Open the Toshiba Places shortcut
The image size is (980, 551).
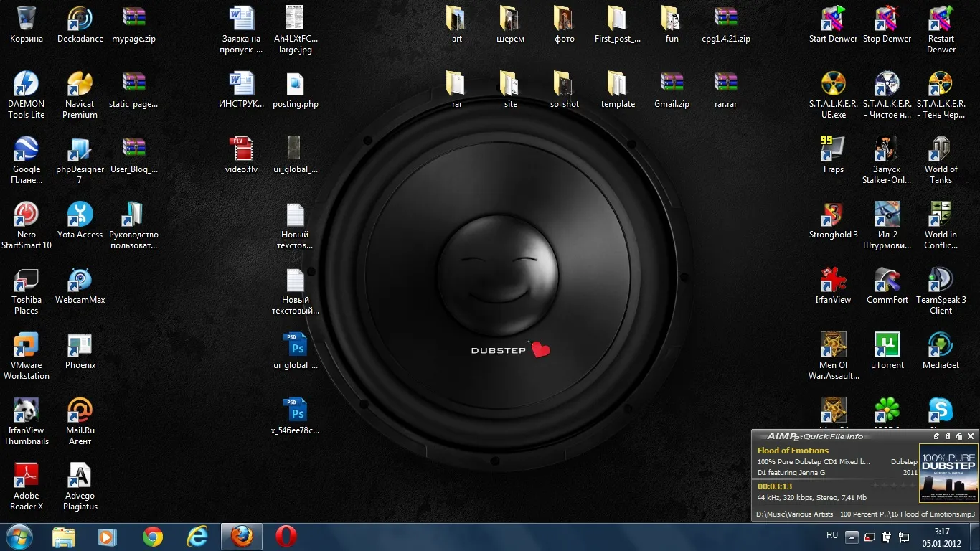27,291
